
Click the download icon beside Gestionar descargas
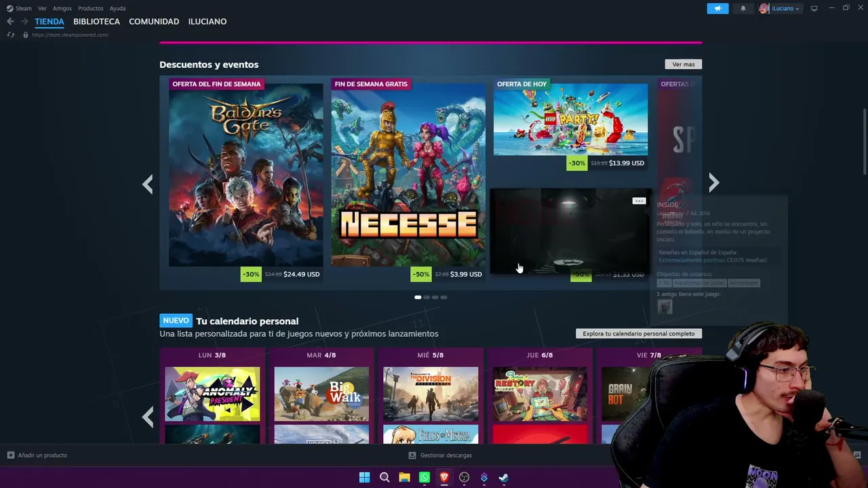point(412,455)
